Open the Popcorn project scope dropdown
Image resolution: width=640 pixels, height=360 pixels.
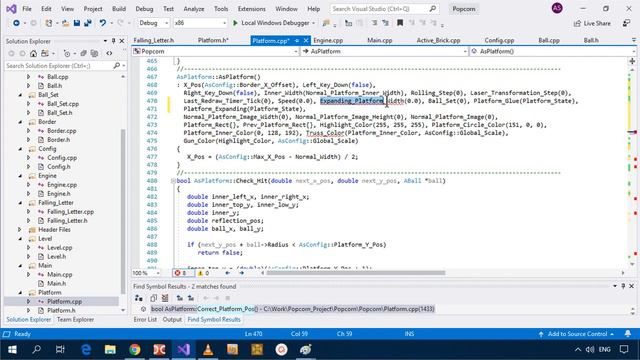[x=215, y=51]
